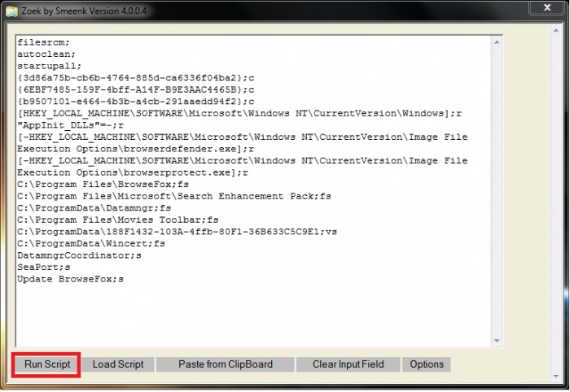
Task: Click the 'Search Enhancement Pack;fs' line
Action: tap(173, 196)
